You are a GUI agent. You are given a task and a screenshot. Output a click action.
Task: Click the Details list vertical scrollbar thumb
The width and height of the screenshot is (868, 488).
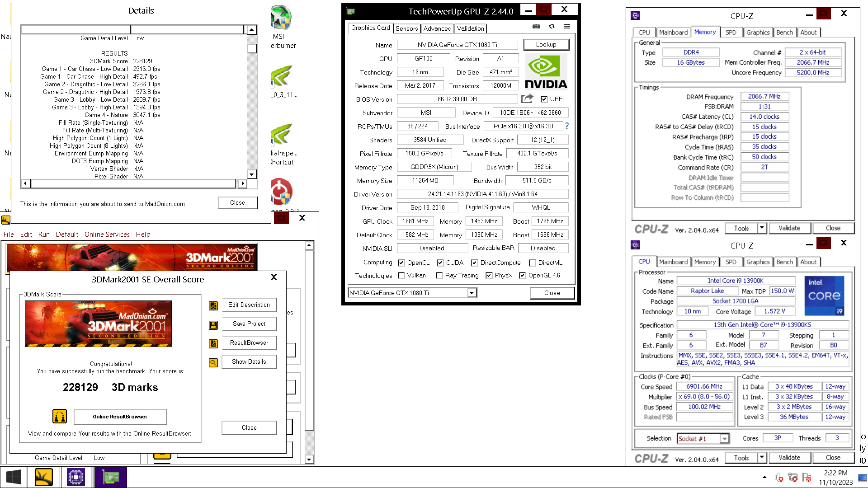click(x=252, y=48)
